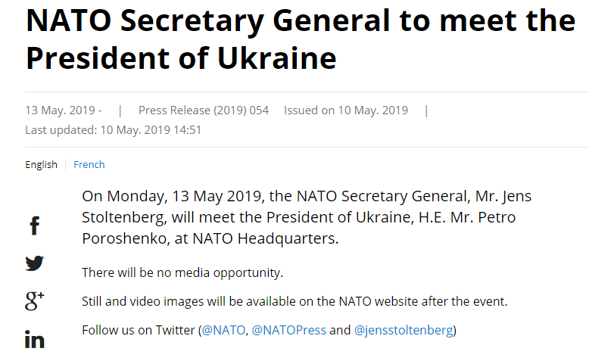Click the 'Issued on 10 May. 2019' text
The width and height of the screenshot is (589, 364).
(346, 110)
